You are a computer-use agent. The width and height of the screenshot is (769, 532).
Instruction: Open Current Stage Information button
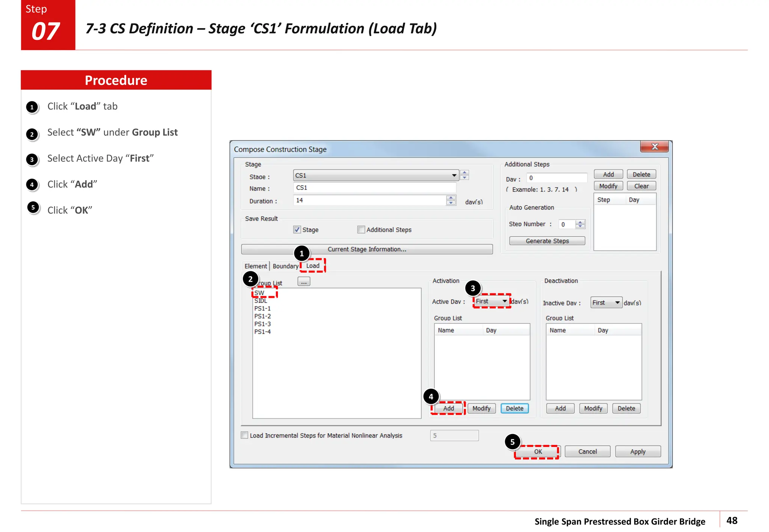(x=366, y=249)
